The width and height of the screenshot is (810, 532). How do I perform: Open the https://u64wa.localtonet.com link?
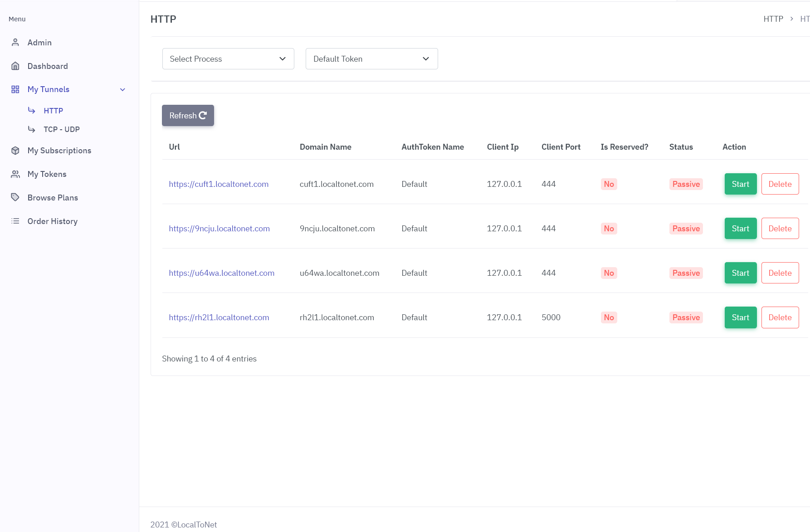point(222,273)
